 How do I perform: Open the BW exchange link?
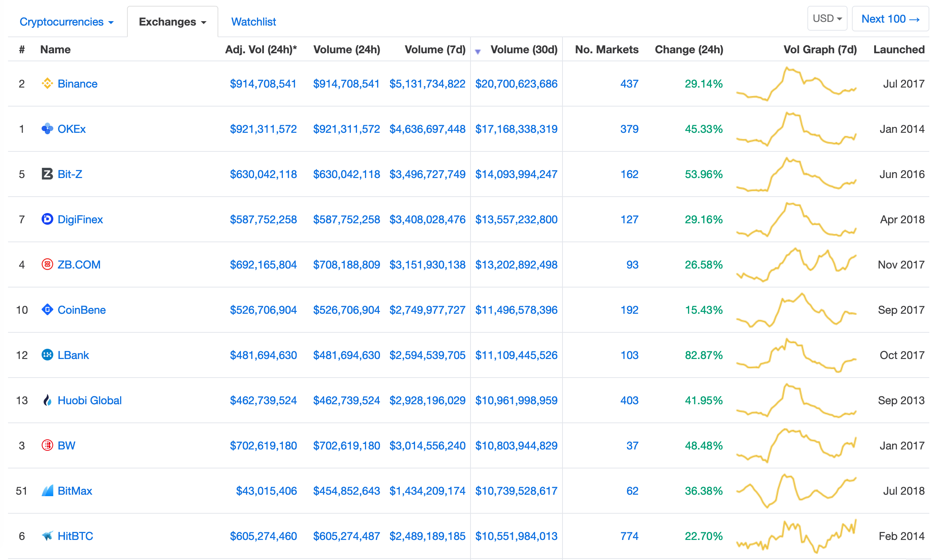[x=66, y=446]
